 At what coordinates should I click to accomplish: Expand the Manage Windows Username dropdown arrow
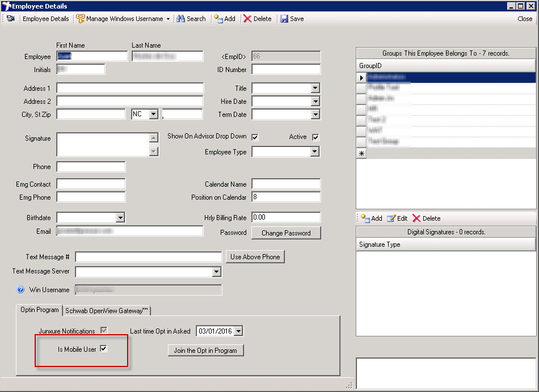point(168,19)
